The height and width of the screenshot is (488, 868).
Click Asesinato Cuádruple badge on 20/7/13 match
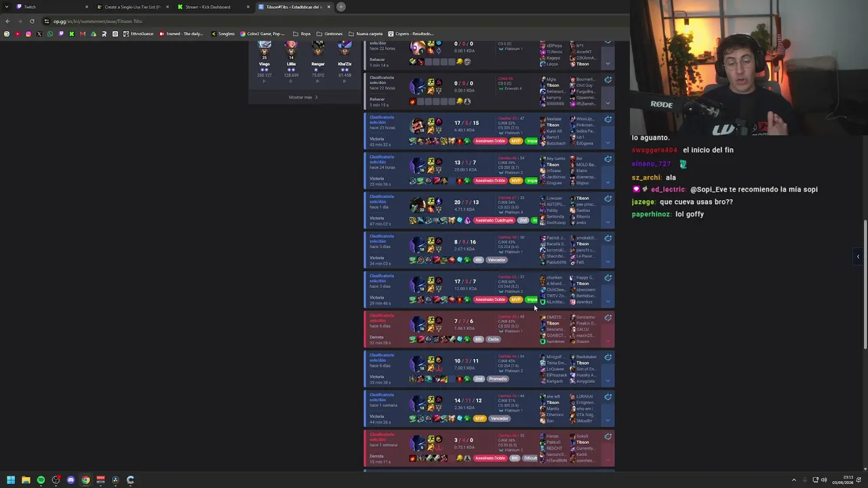(494, 220)
